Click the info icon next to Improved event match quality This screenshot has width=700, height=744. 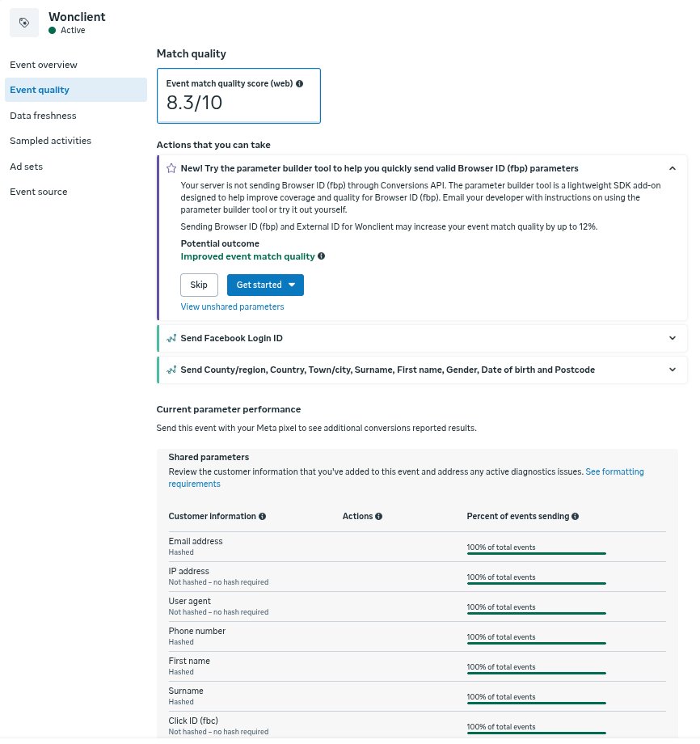click(321, 256)
